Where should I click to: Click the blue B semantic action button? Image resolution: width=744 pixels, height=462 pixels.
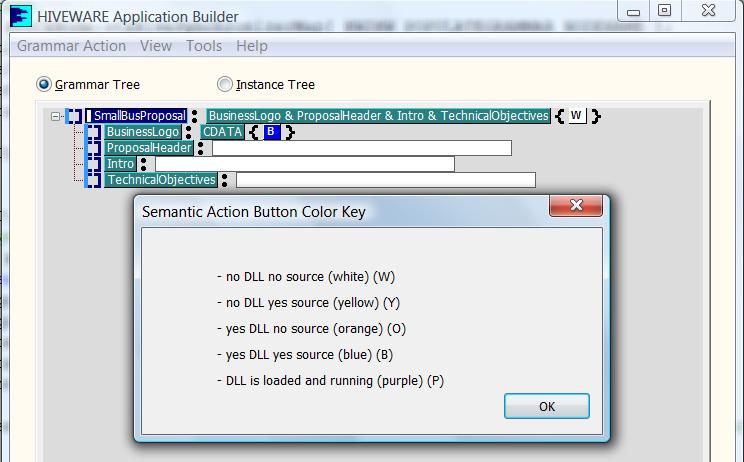point(272,131)
